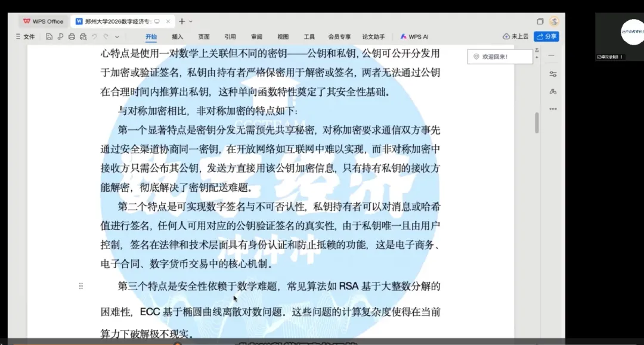Click the paragraph starting 第二个特点
644x345 pixels.
tap(270, 235)
